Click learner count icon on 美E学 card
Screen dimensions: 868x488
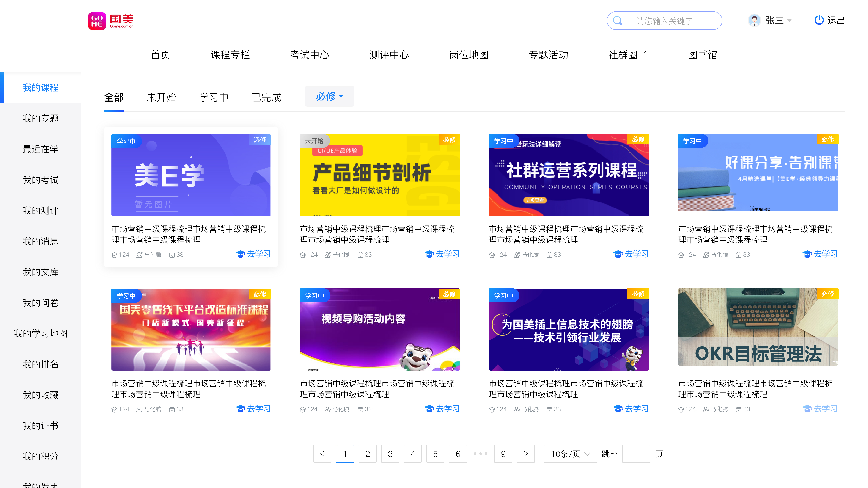coord(114,255)
